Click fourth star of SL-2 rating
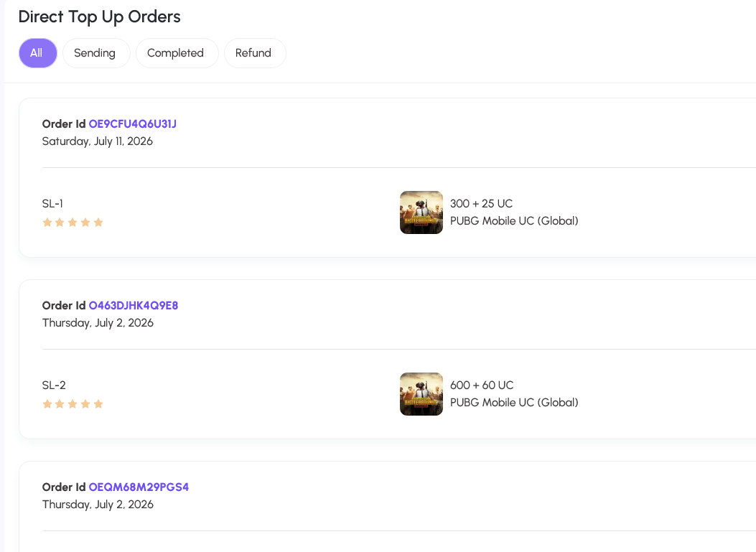Screen dimensions: 756x552 point(85,404)
